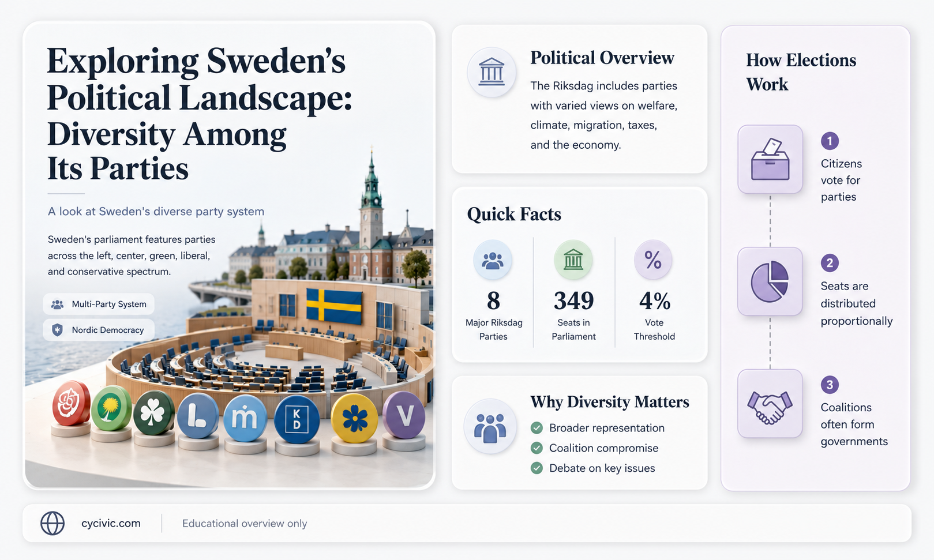
Task: Click the pie chart icon for step 2
Action: (770, 281)
